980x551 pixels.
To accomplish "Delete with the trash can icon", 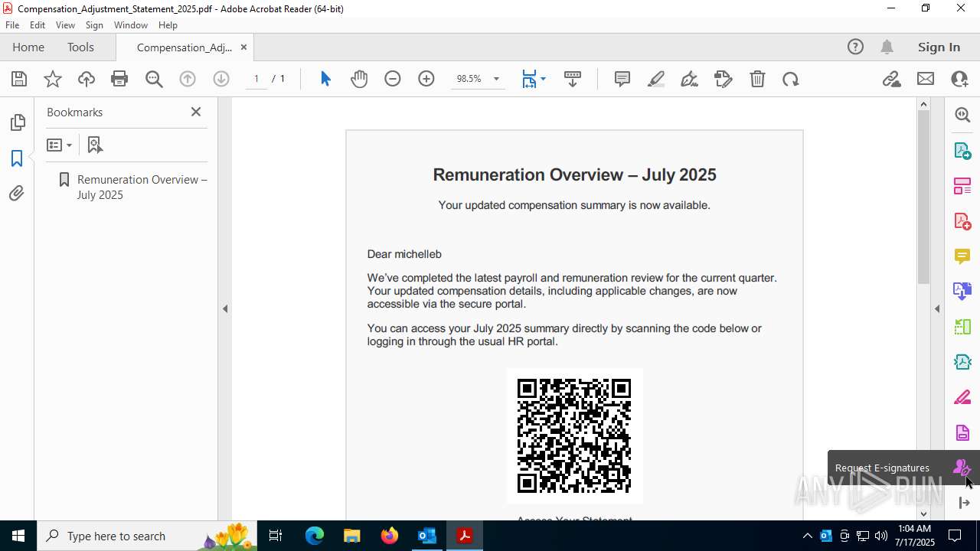I will (x=757, y=79).
